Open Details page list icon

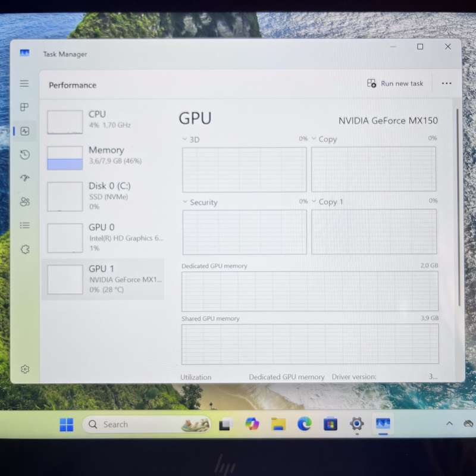(x=25, y=226)
